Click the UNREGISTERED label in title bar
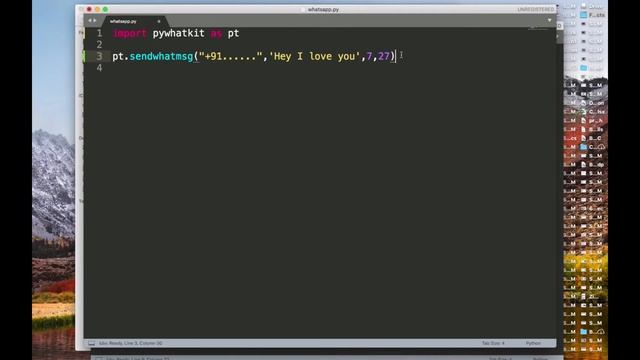640x360 pixels. (536, 9)
